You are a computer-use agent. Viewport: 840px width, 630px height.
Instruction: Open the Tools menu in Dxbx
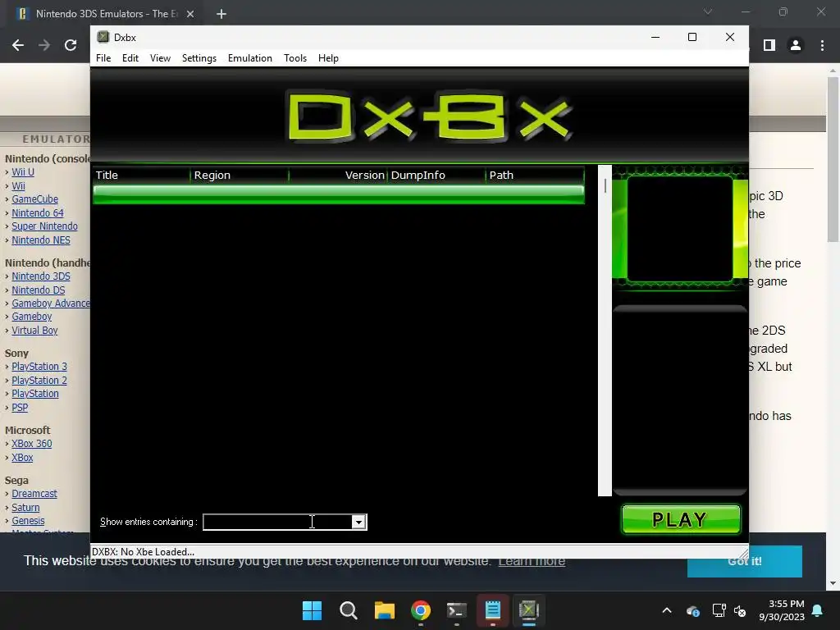tap(295, 58)
